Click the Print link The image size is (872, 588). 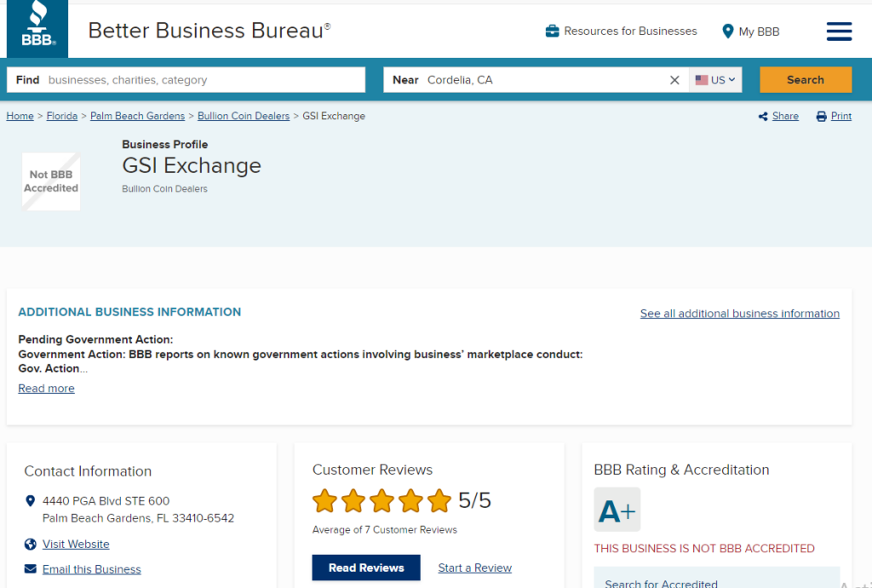[840, 117]
